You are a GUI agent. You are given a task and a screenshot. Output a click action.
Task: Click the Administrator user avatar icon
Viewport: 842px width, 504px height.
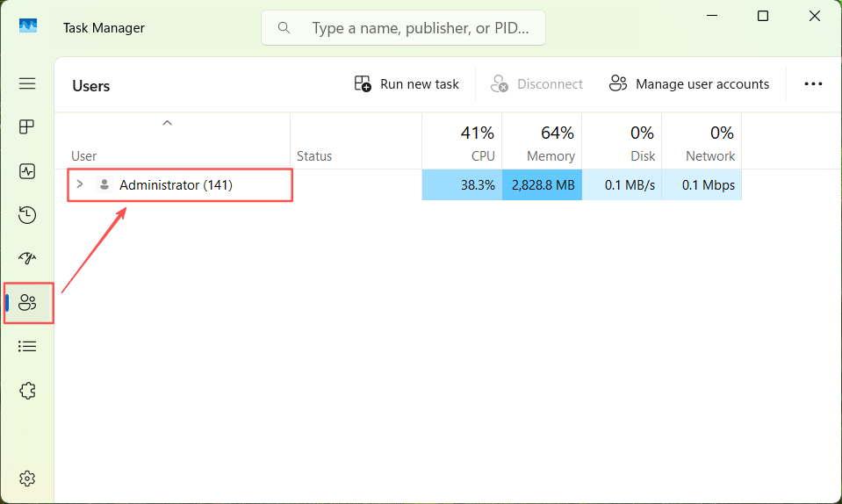click(x=104, y=184)
